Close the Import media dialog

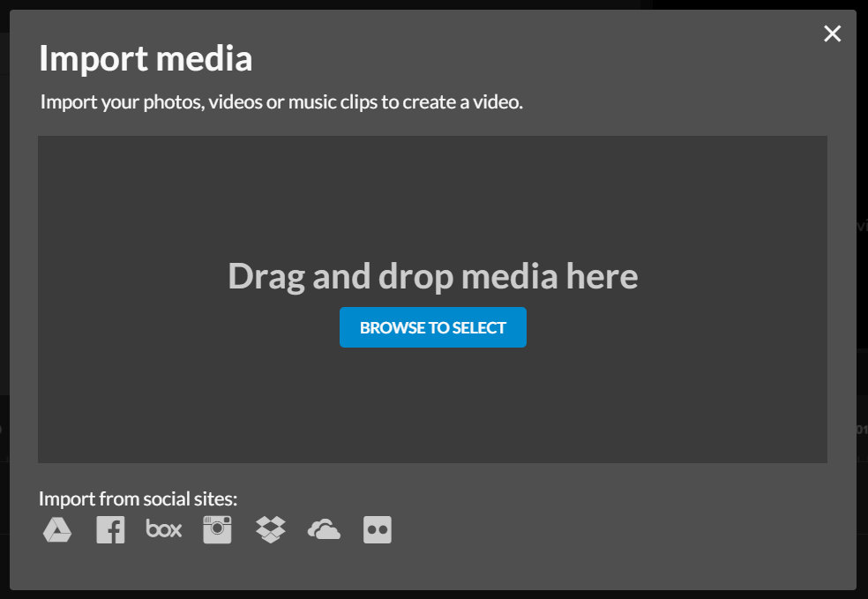coord(832,34)
